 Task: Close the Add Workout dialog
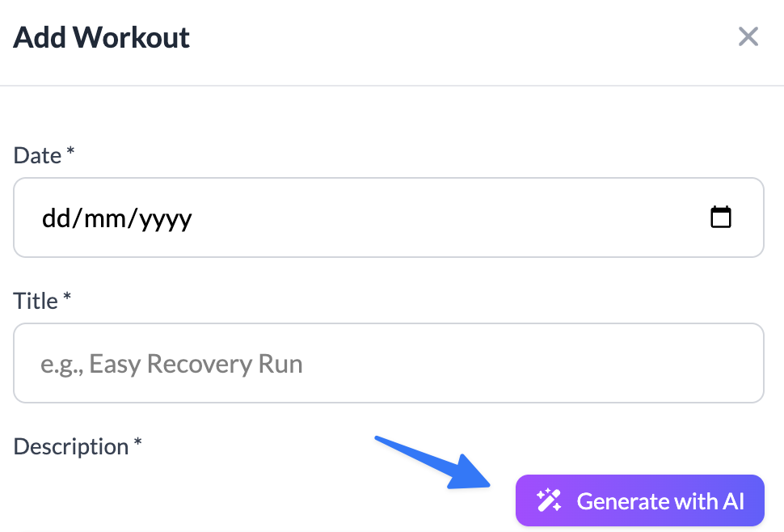point(748,36)
